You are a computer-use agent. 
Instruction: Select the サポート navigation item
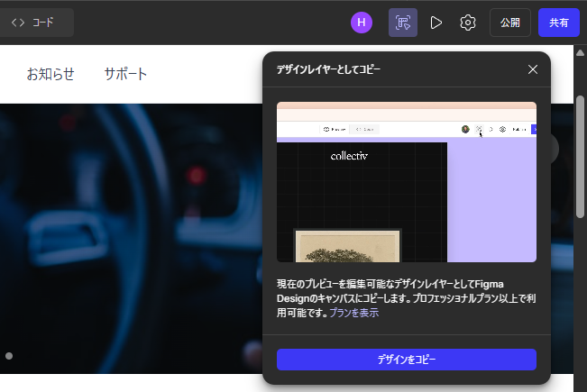125,74
